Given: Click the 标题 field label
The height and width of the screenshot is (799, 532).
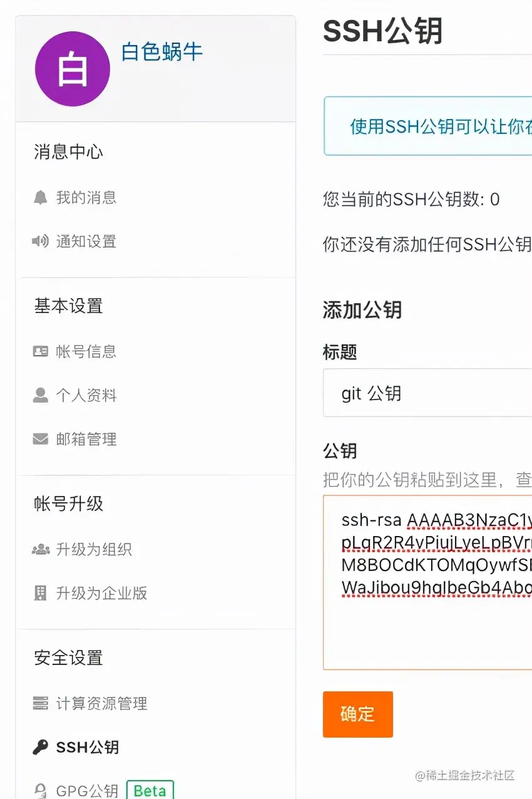Looking at the screenshot, I should pos(340,352).
